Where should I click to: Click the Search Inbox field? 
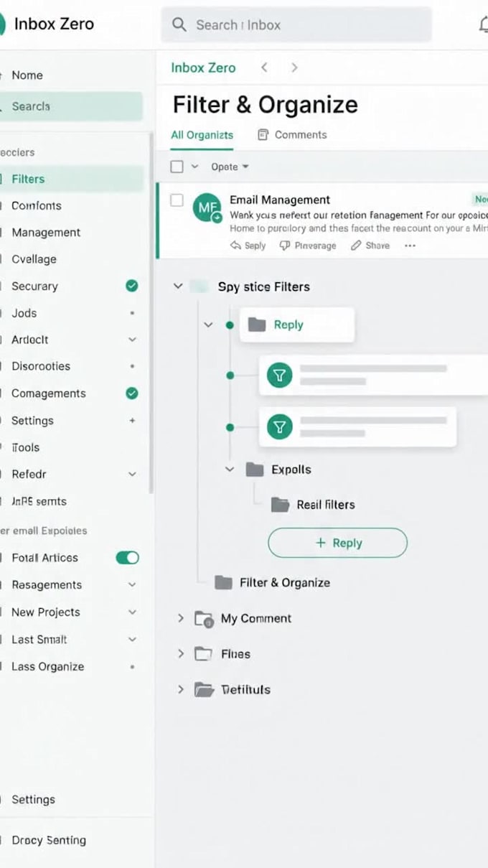pyautogui.click(x=296, y=25)
